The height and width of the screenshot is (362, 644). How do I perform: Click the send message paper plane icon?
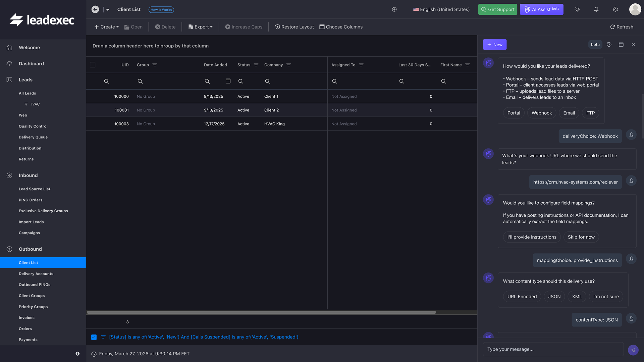pos(633,350)
